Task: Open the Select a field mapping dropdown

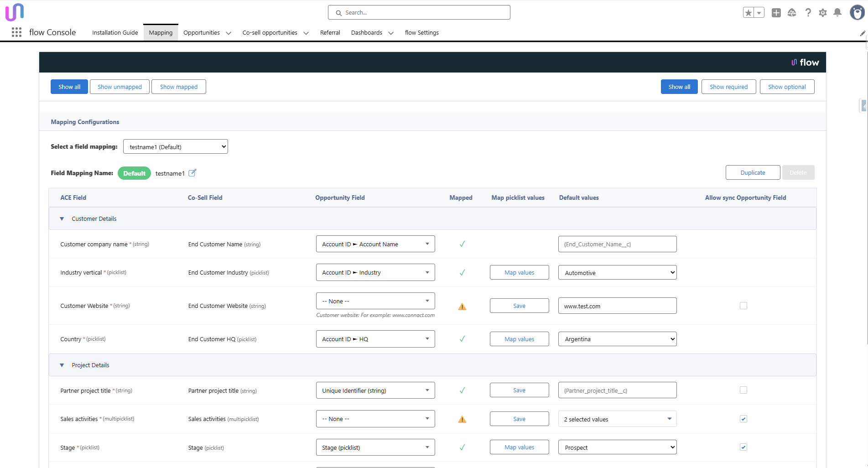Action: [x=176, y=146]
